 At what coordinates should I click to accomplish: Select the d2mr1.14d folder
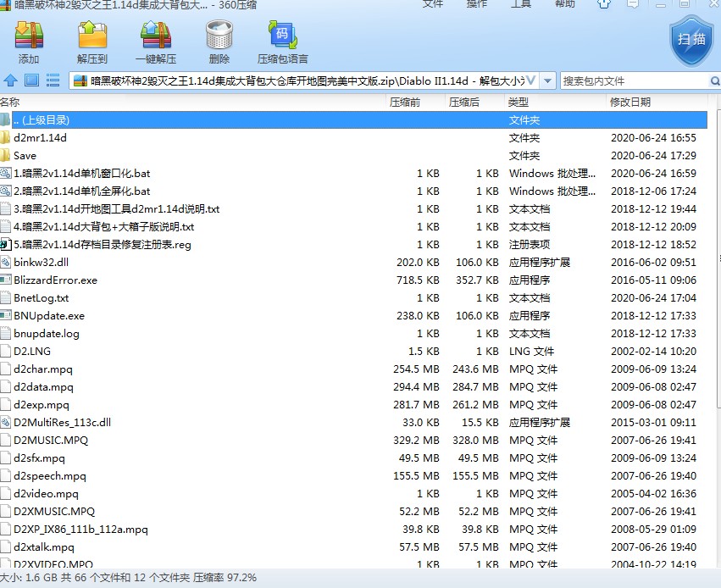40,137
